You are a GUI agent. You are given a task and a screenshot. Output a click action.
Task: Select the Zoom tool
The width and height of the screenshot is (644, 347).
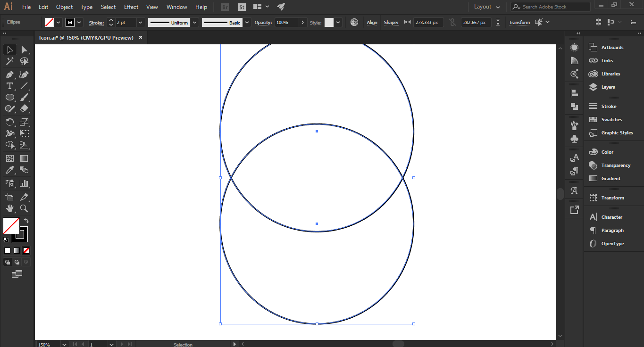click(x=24, y=208)
